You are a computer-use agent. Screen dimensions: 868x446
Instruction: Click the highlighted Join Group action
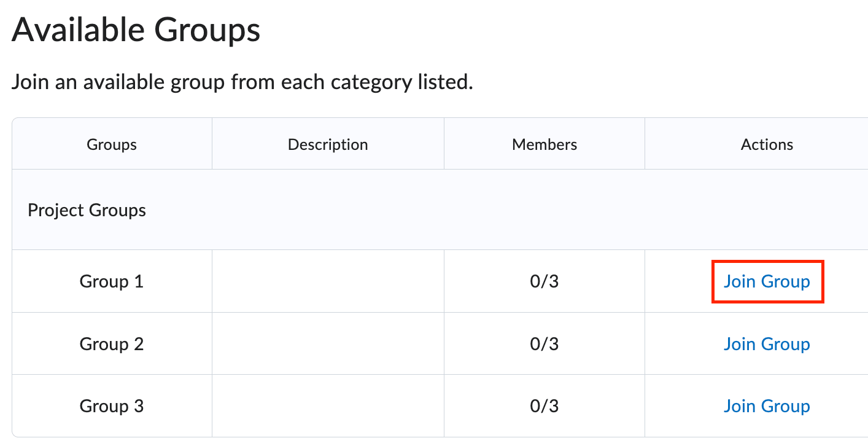(x=767, y=281)
